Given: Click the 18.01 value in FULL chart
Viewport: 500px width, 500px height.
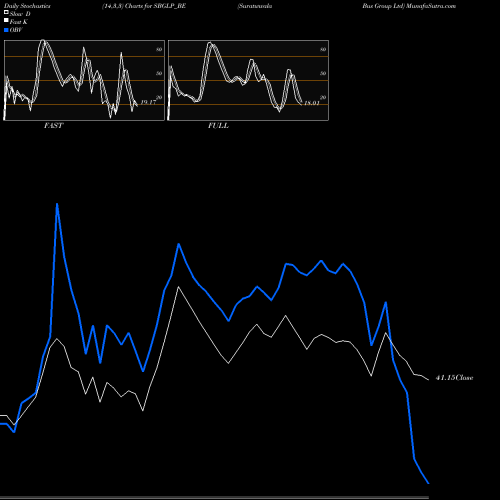Looking at the screenshot, I should coord(312,103).
